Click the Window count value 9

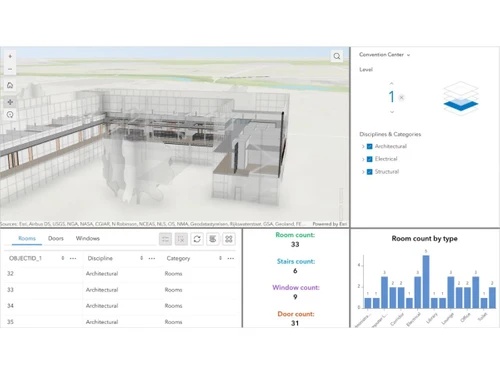295,297
